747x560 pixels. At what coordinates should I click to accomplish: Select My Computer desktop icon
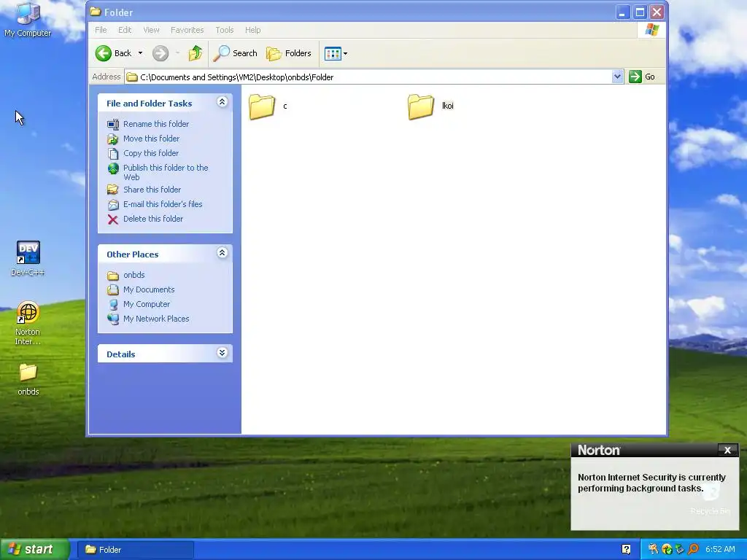click(x=28, y=20)
